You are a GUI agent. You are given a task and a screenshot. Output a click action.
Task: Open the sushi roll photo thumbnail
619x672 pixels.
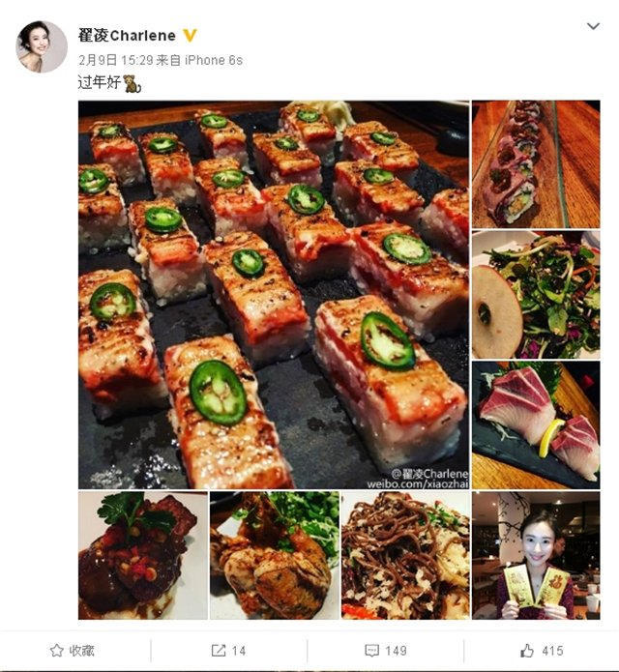pyautogui.click(x=536, y=163)
